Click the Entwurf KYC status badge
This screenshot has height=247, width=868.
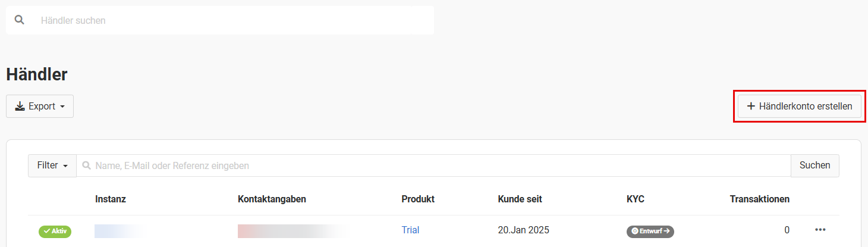(x=650, y=231)
